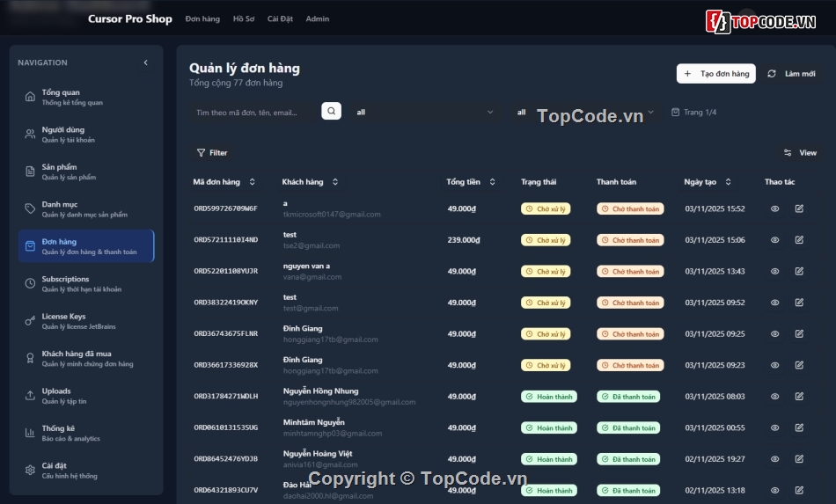Click Chờ xử lý badge for ORD599726709W6F
Viewport: 836px width, 504px height.
click(x=546, y=208)
